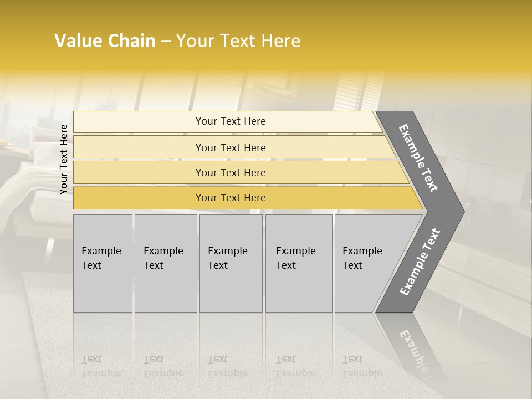Screen dimensions: 532x399
Task: Select the second gray 'Example Text' box
Action: click(166, 263)
